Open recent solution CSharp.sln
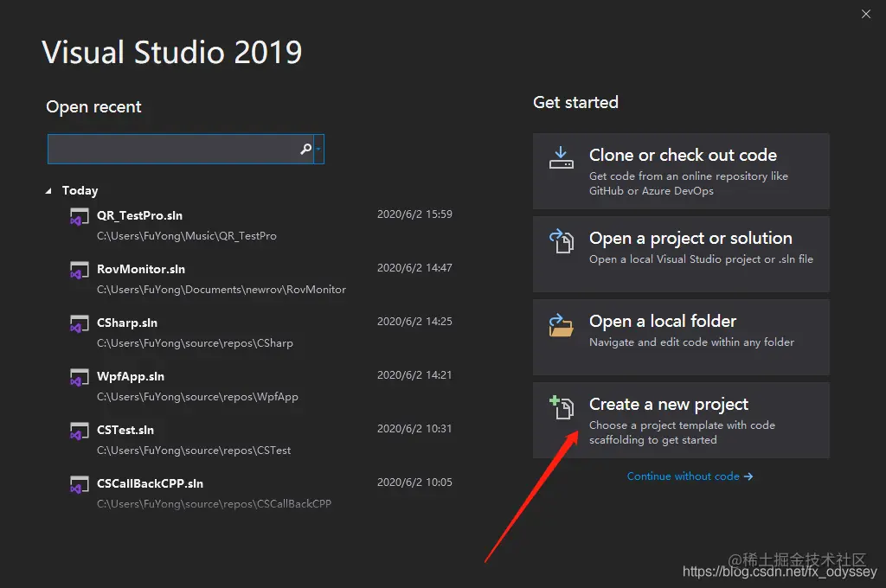This screenshot has height=588, width=886. click(127, 323)
